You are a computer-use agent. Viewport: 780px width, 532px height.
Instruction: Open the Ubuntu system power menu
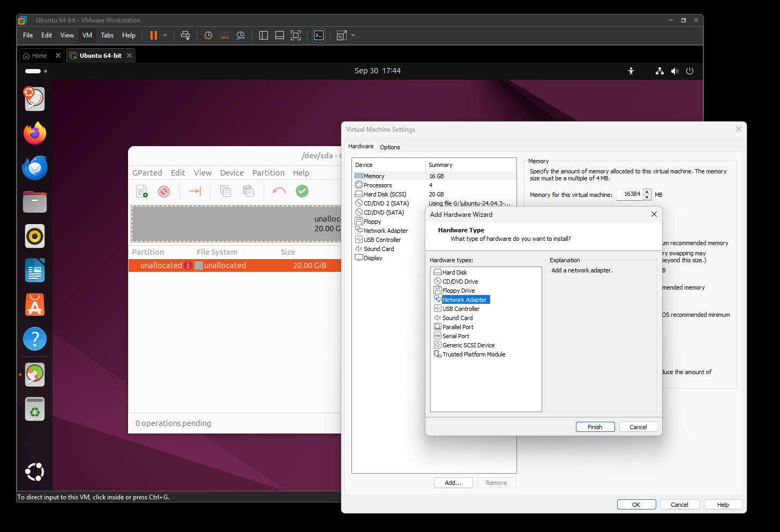(689, 71)
